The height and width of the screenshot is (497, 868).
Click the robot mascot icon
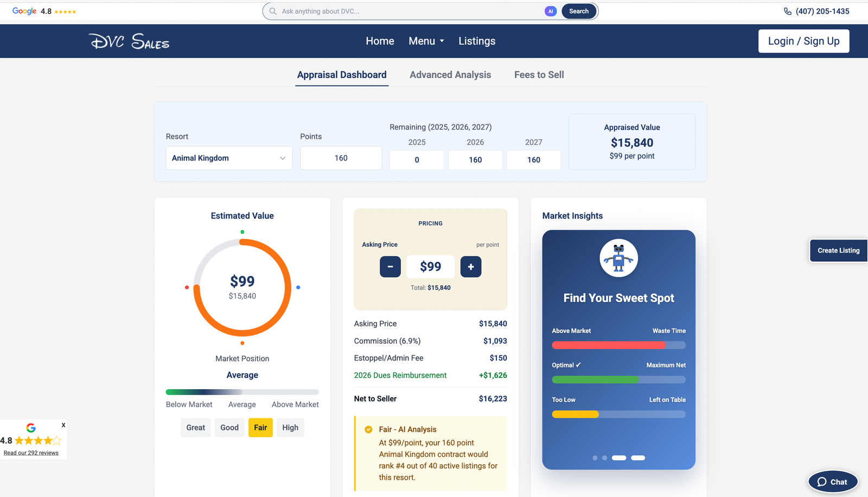click(618, 258)
